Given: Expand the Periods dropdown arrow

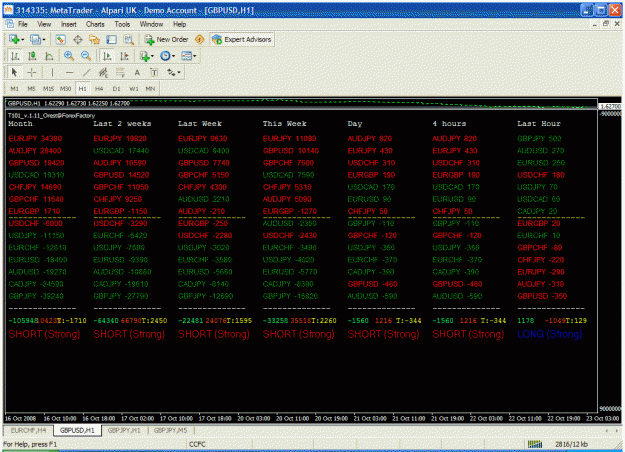Looking at the screenshot, I should (x=173, y=56).
